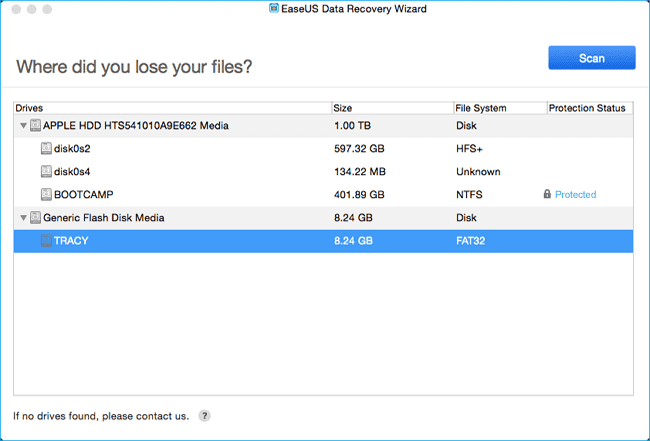650x441 pixels.
Task: Click the disk0s4 partition icon
Action: point(46,171)
